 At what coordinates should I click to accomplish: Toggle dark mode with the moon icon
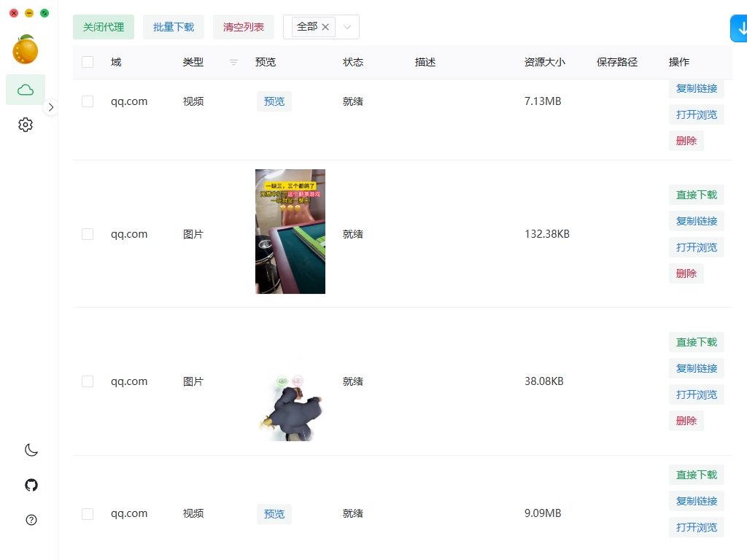tap(31, 449)
